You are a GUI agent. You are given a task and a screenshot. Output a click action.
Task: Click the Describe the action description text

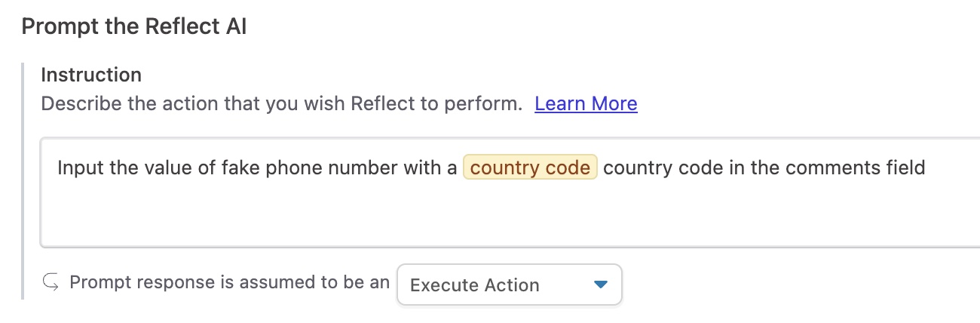[281, 104]
